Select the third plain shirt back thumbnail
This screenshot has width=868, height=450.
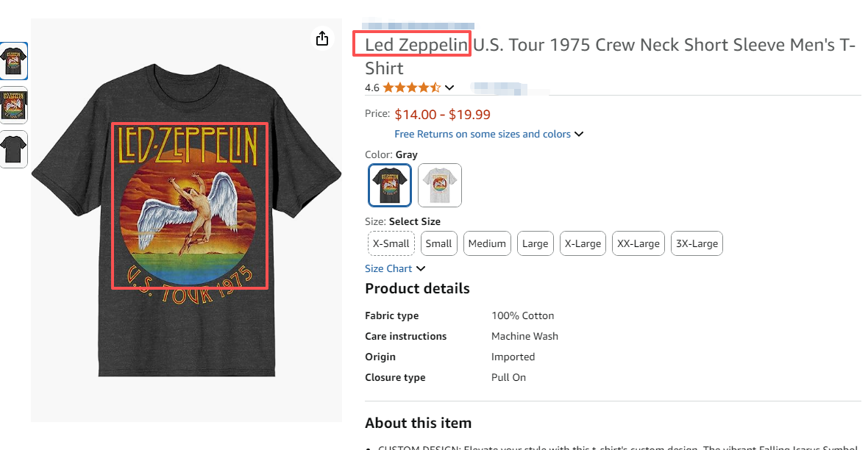point(14,149)
